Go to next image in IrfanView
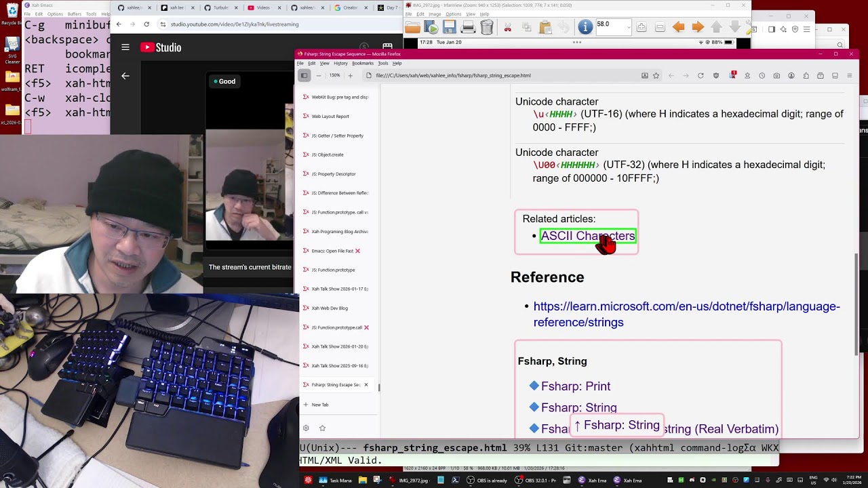 [x=698, y=27]
